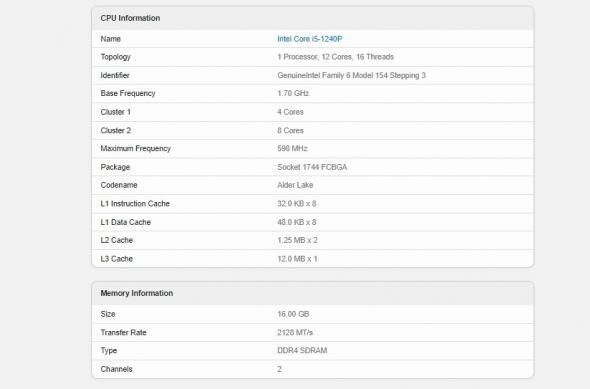Viewport: 590px width, 389px height.
Task: Click the Cluster 2 label
Action: click(116, 130)
